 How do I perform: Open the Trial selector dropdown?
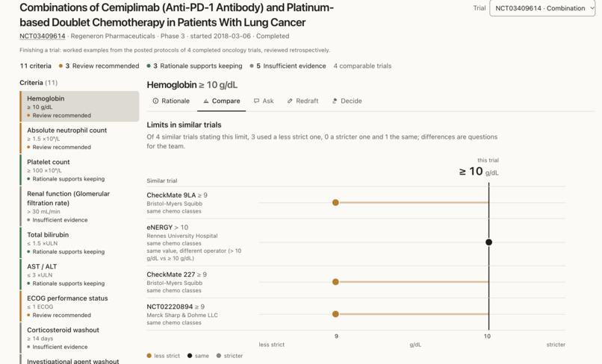coord(542,8)
